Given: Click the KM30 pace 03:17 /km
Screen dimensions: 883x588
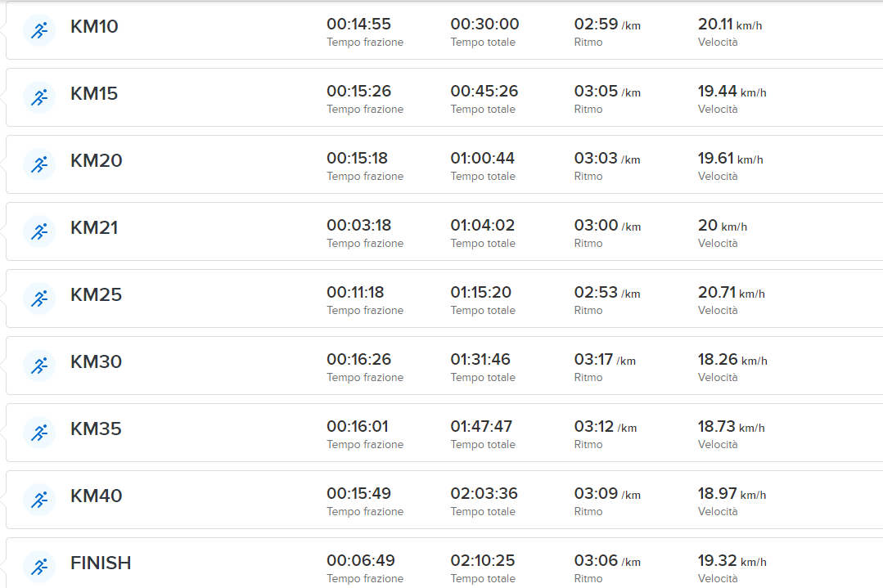Looking at the screenshot, I should point(605,359).
